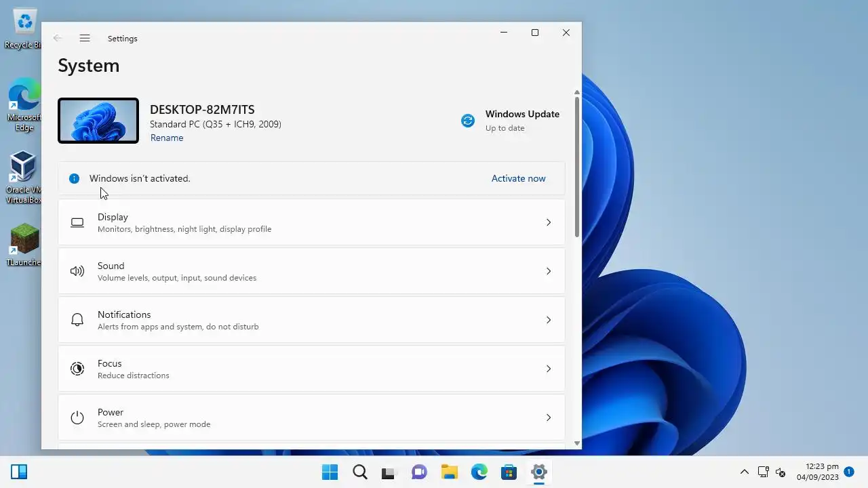Expand the Notifications row chevron
868x488 pixels.
pyautogui.click(x=549, y=320)
